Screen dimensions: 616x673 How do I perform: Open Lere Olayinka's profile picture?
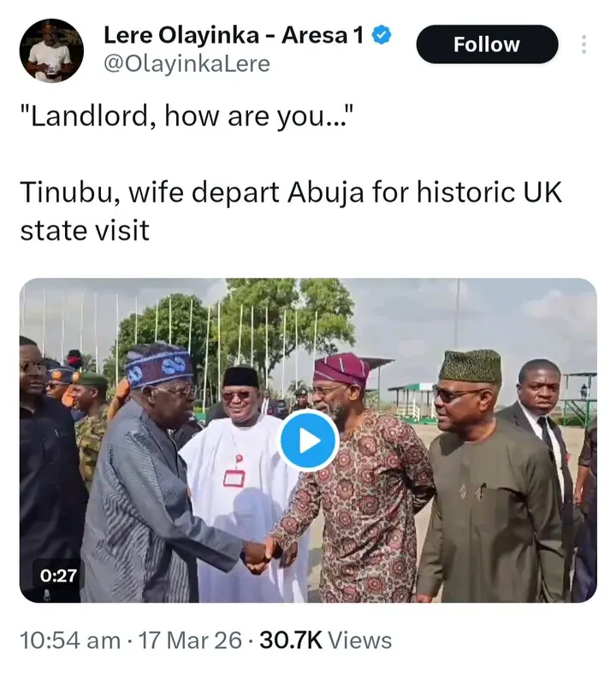pyautogui.click(x=50, y=50)
